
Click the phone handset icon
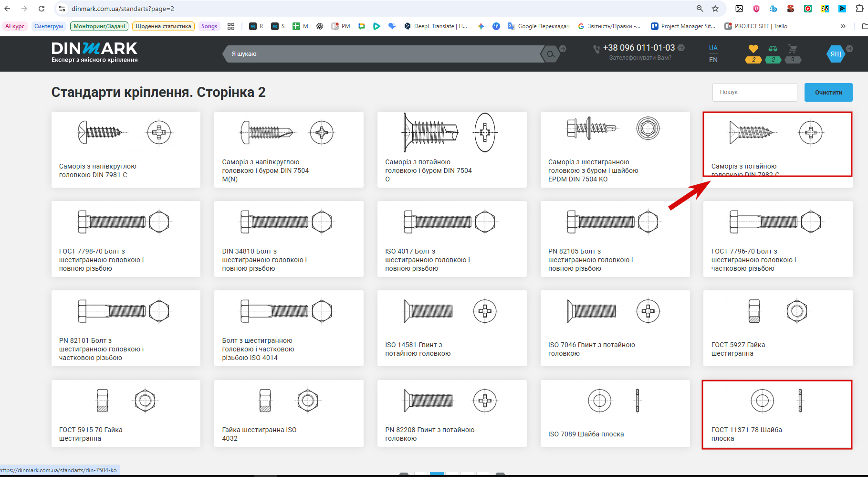pos(596,49)
